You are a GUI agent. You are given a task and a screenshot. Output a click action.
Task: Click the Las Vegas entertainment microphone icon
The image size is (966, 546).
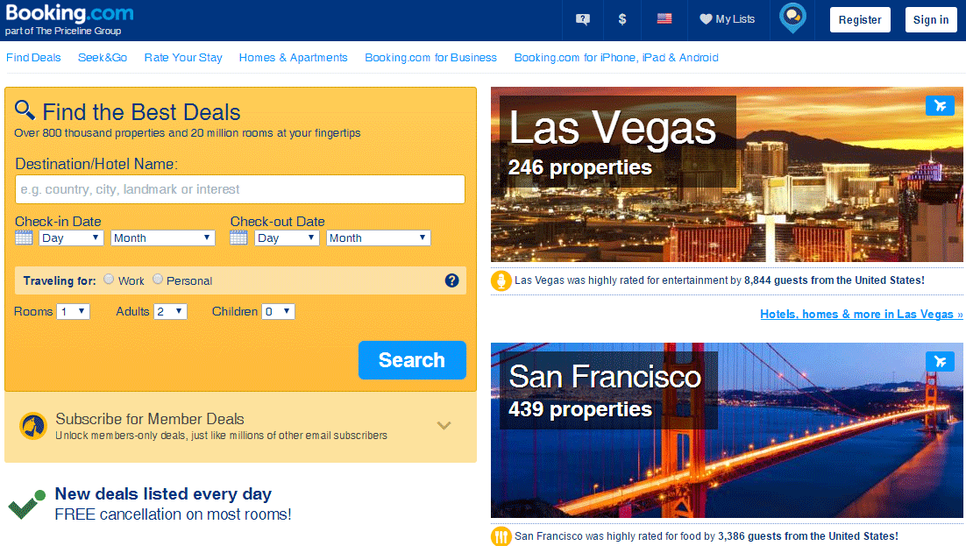[501, 281]
